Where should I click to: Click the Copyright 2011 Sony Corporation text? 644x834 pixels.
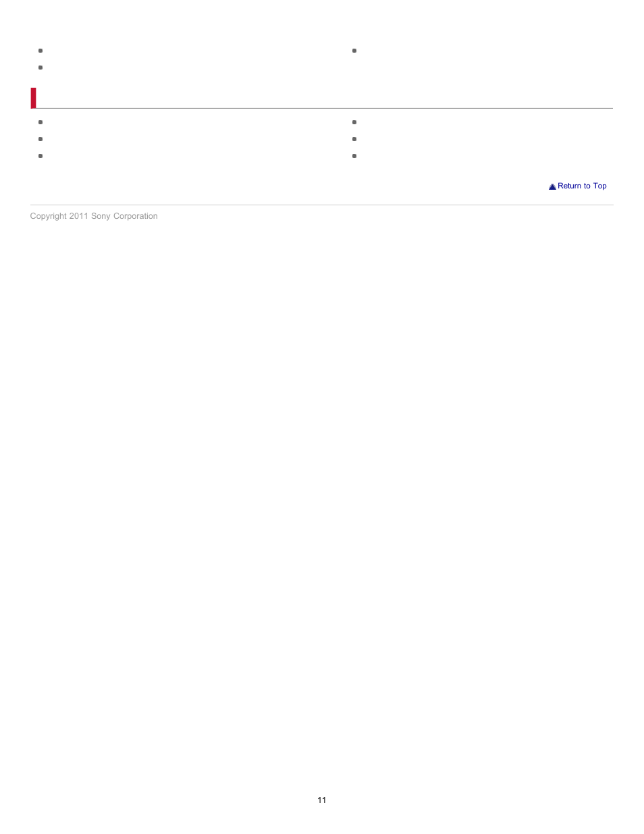(94, 216)
